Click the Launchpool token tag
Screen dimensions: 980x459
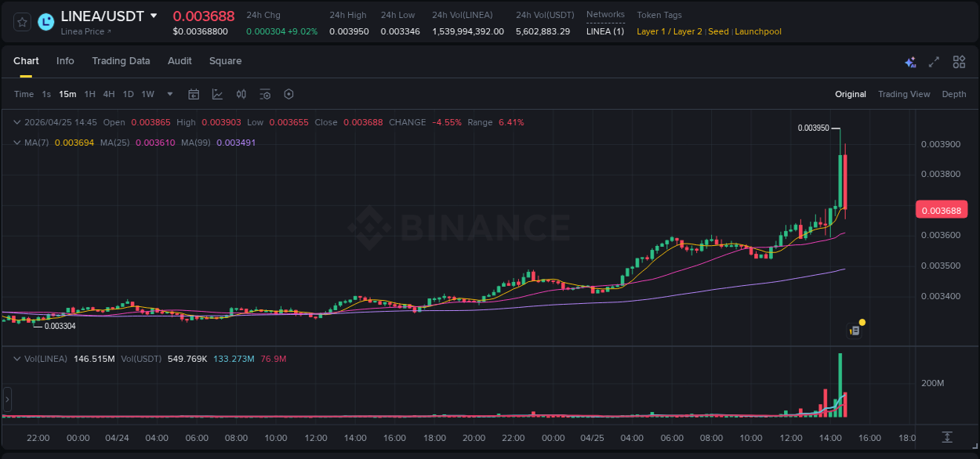[x=758, y=31]
